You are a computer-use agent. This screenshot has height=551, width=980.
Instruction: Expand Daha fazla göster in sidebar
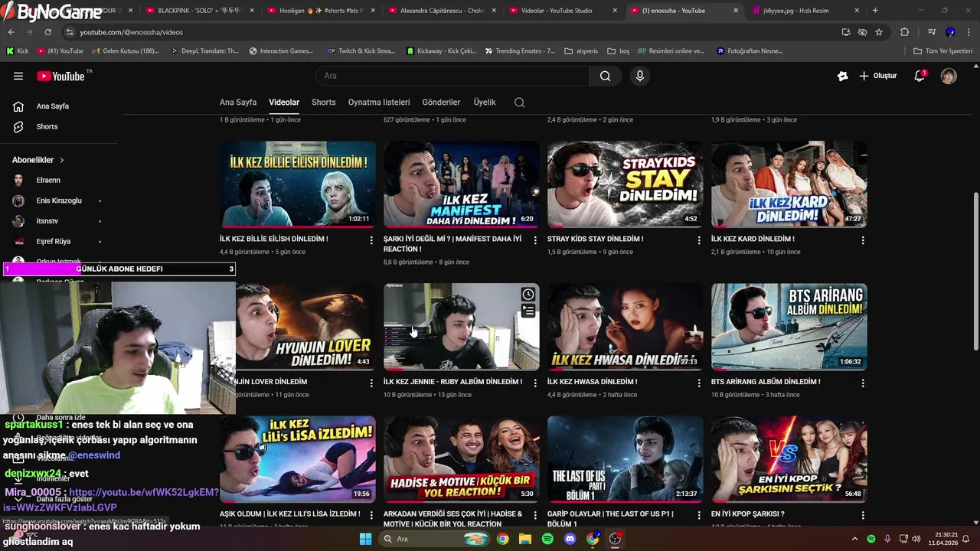coord(65,499)
